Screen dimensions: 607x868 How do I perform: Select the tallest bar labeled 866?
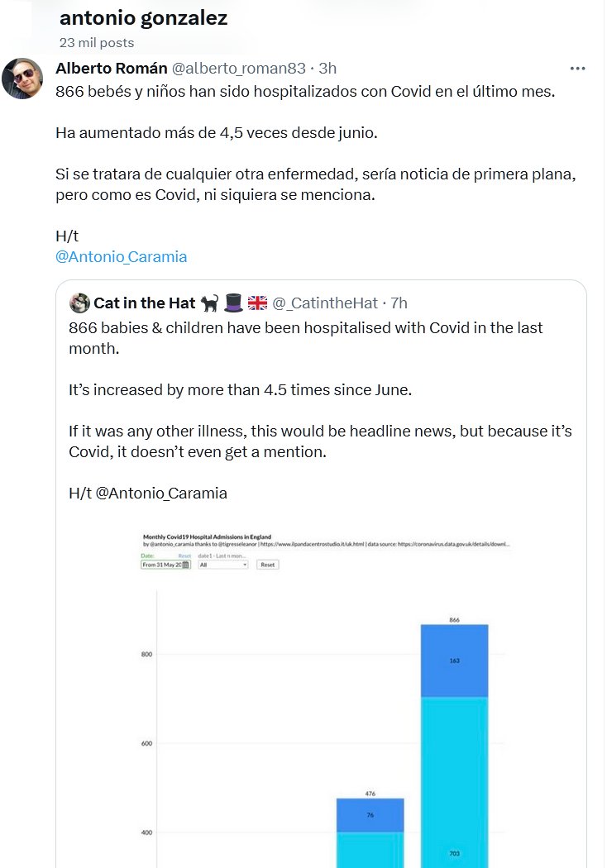[454, 744]
